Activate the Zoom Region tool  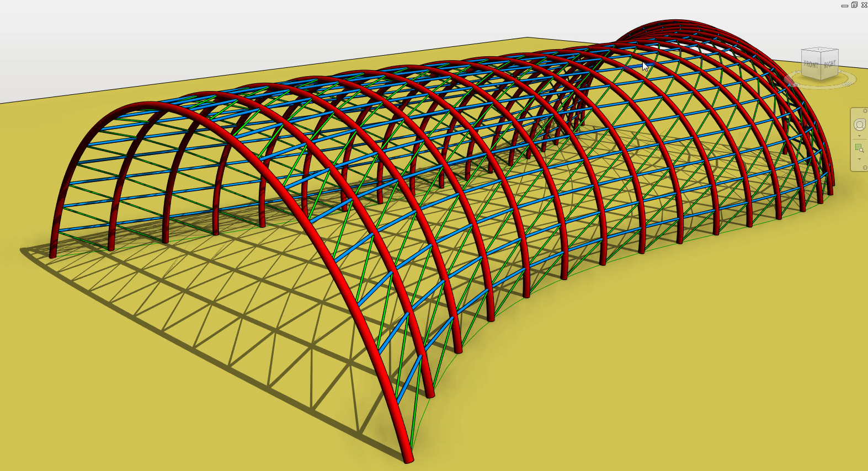(859, 148)
